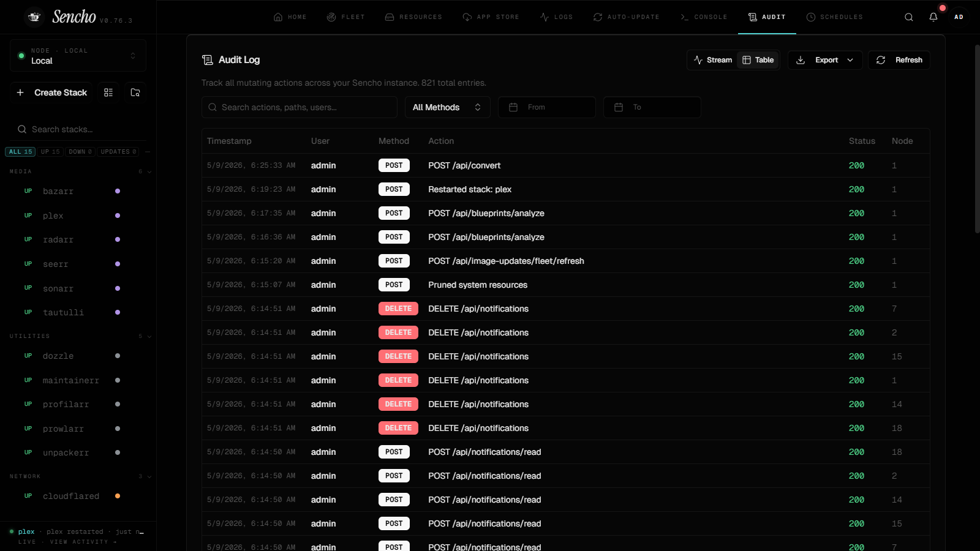Click the From date field
This screenshot has width=980, height=551.
547,107
